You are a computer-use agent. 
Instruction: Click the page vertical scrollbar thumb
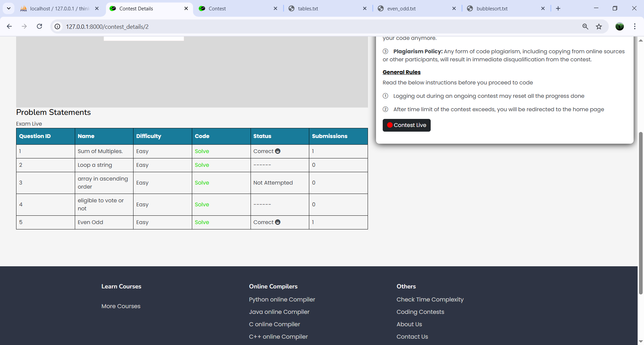tap(641, 213)
